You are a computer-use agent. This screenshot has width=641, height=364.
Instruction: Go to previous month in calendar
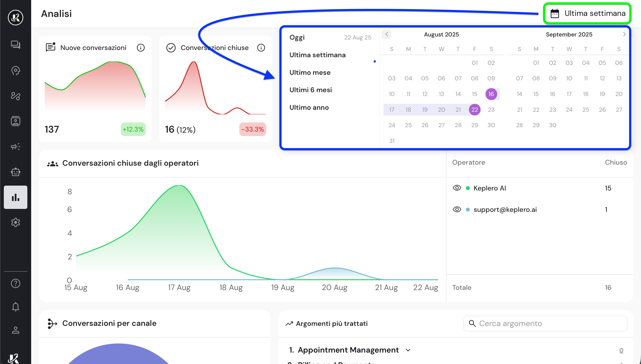click(x=387, y=34)
